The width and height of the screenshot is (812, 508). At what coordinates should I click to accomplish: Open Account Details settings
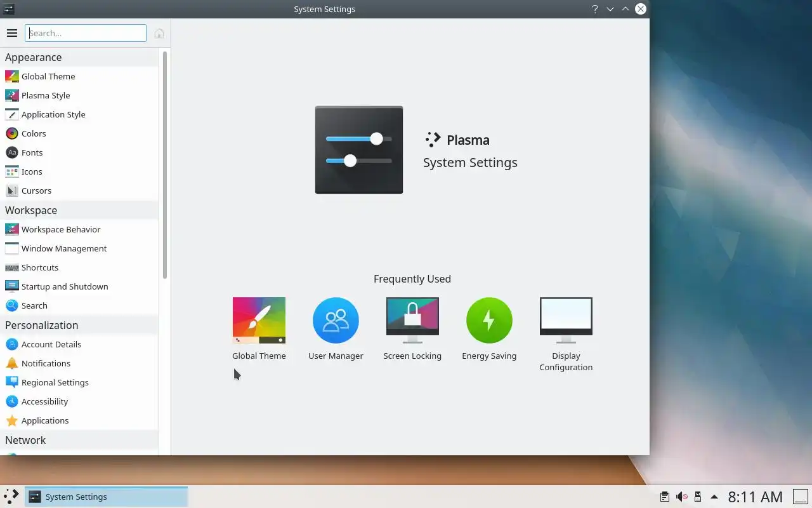[79, 344]
